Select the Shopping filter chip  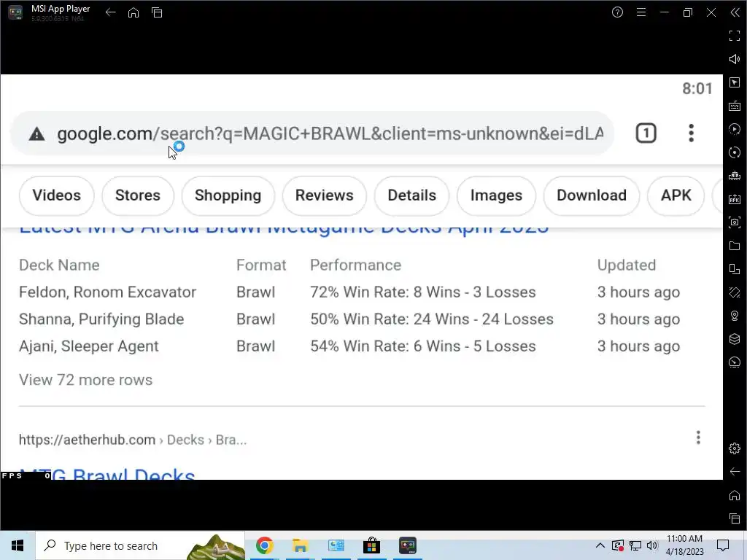point(228,195)
